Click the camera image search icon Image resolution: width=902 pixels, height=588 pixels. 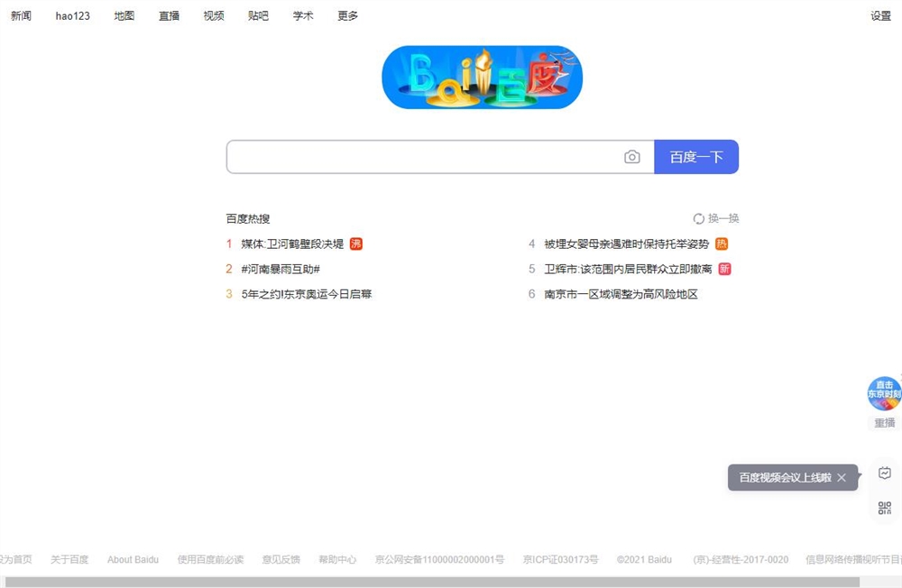[631, 157]
